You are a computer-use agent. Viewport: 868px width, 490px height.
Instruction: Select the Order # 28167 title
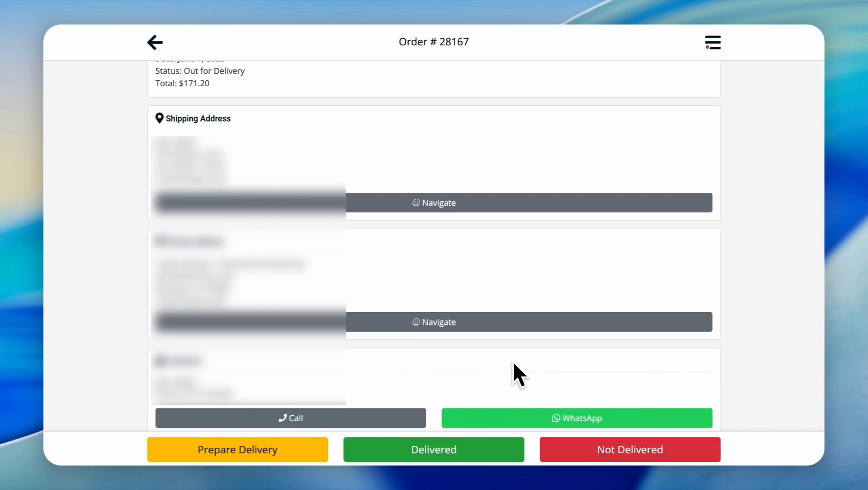[x=434, y=42]
